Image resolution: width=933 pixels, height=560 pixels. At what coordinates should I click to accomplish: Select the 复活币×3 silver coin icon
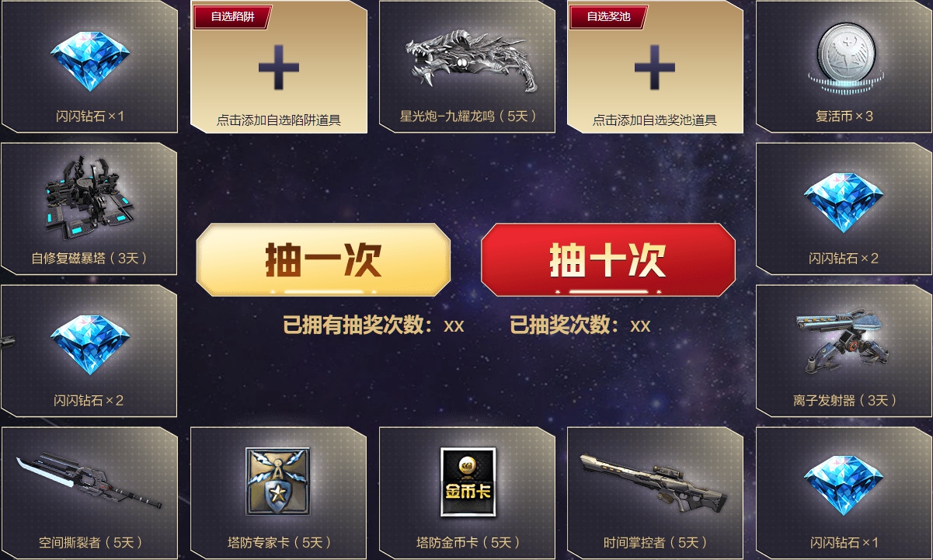[844, 54]
